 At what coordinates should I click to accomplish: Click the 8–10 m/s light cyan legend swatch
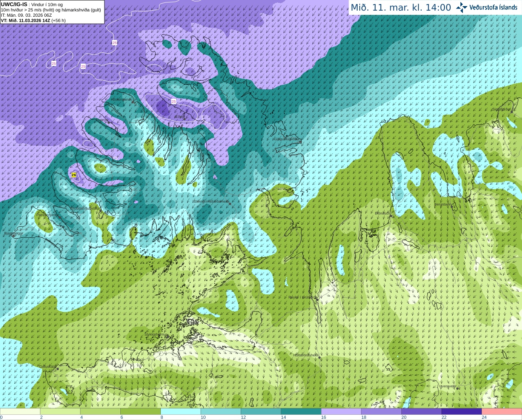181,411
